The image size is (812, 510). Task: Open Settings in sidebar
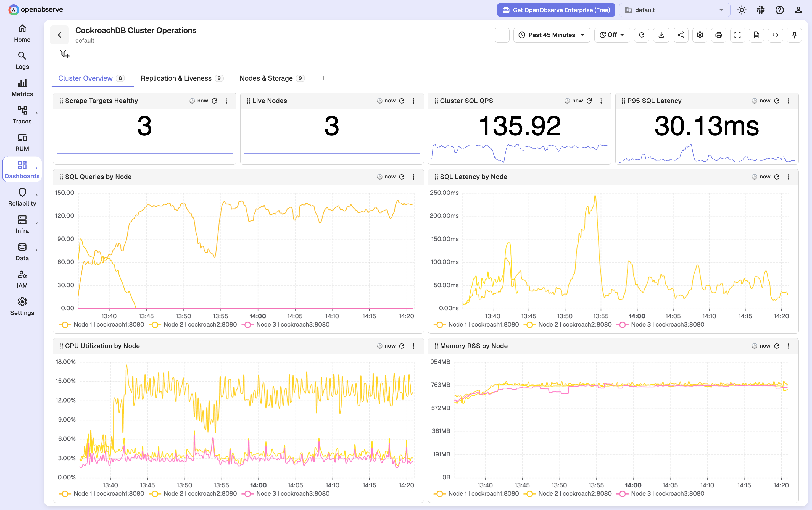22,307
